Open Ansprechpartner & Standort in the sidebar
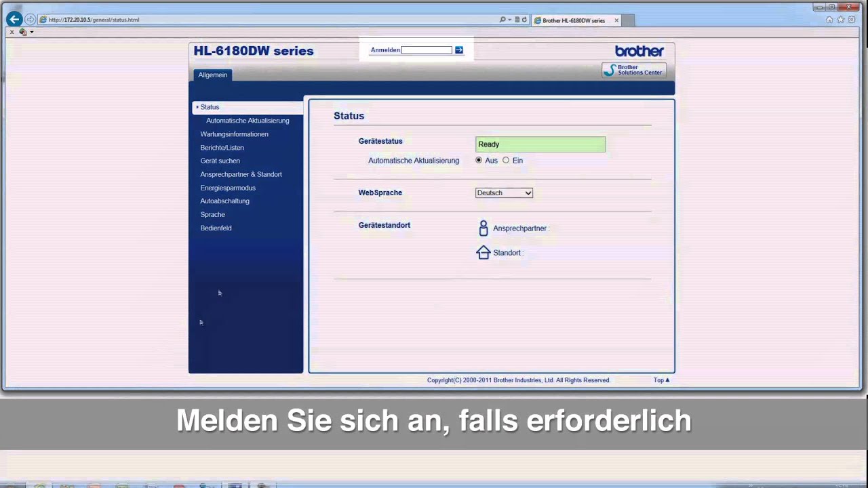The image size is (868, 488). (x=241, y=174)
